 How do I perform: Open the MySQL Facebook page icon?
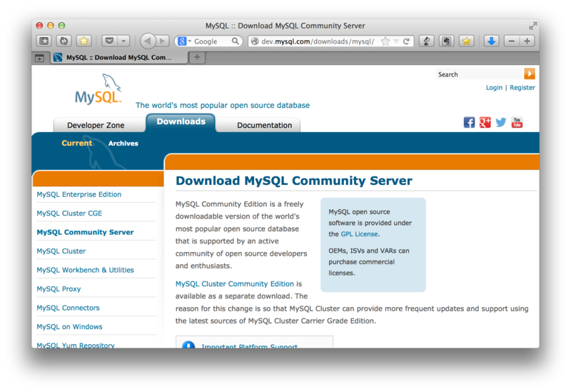[469, 122]
